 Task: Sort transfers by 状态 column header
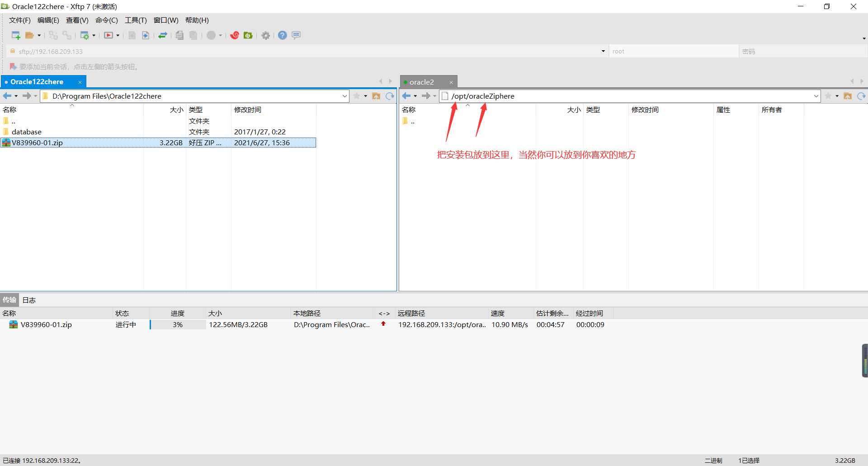131,313
